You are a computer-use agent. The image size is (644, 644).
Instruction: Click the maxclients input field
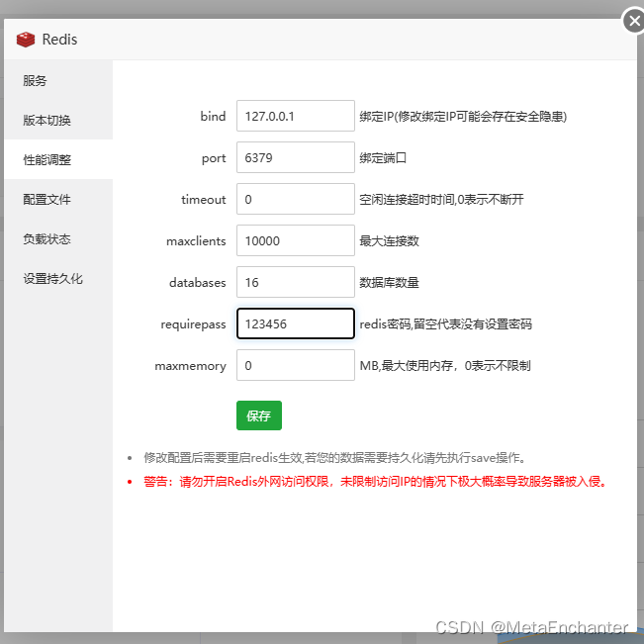(x=296, y=240)
